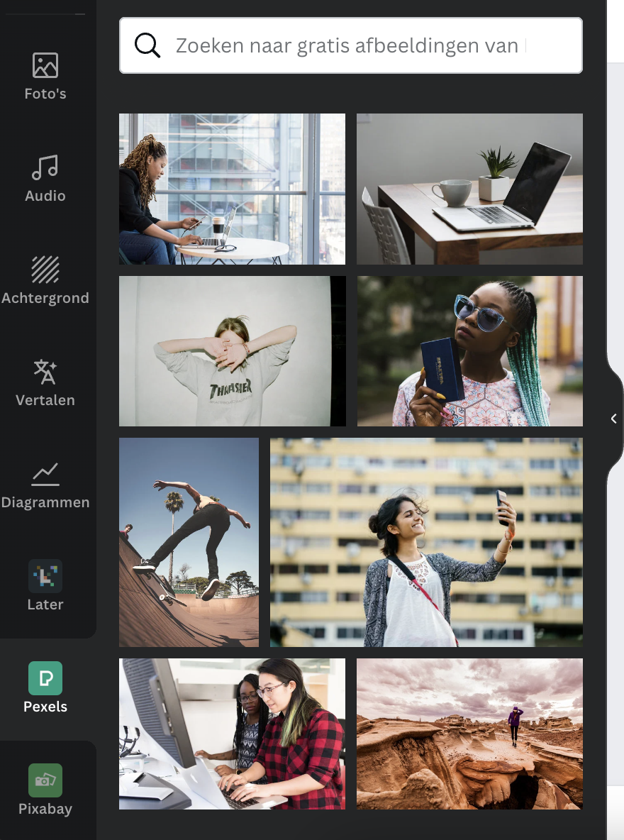Open the Audio music note icon
The image size is (624, 840).
coord(45,167)
